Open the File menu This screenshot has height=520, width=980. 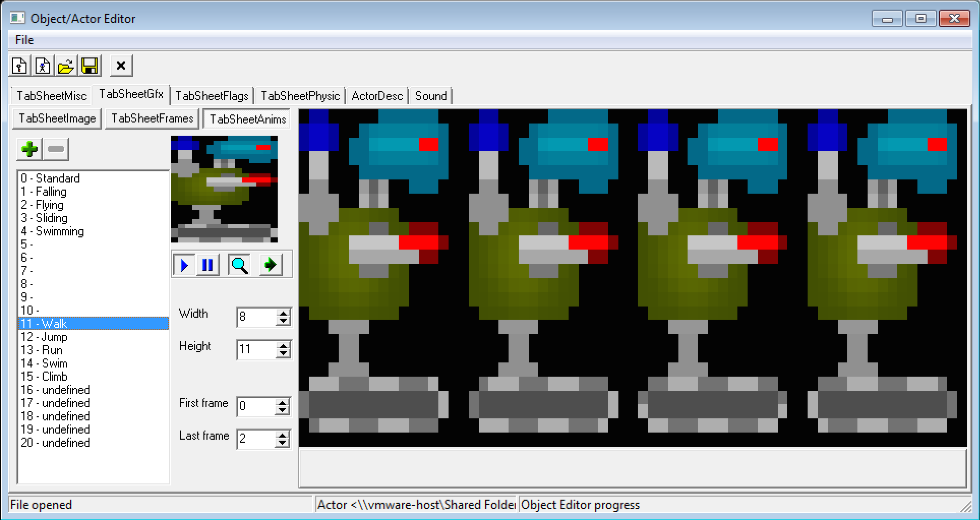point(24,40)
